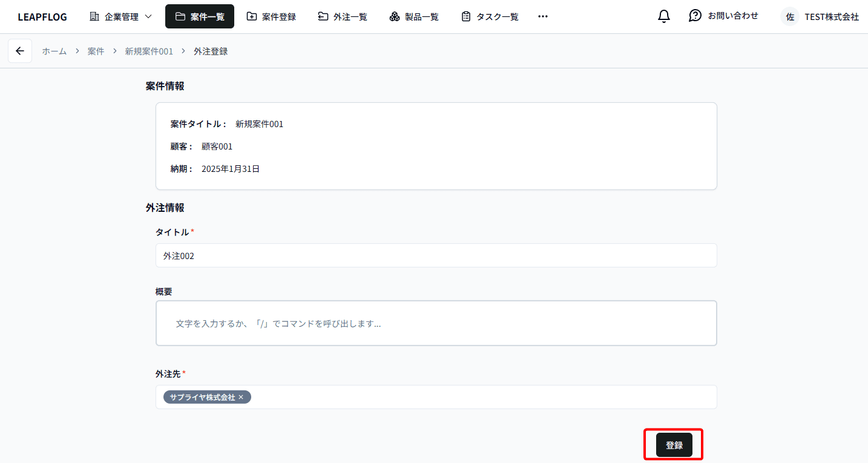Click the タスク一覧 clipboard icon
868x463 pixels.
point(465,17)
